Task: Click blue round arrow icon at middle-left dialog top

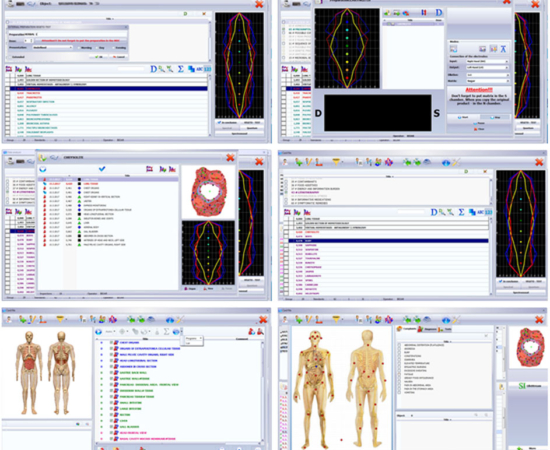Action: (43, 169)
